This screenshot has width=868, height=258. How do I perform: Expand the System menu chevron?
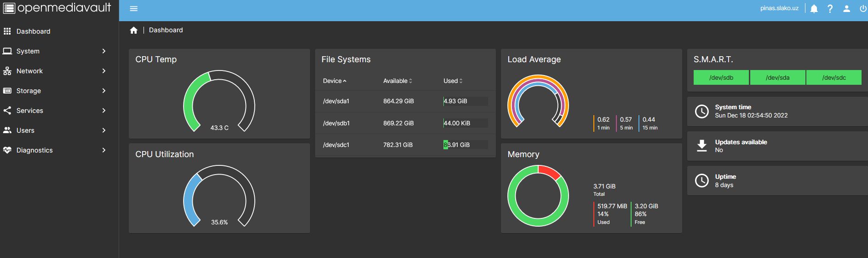(104, 51)
